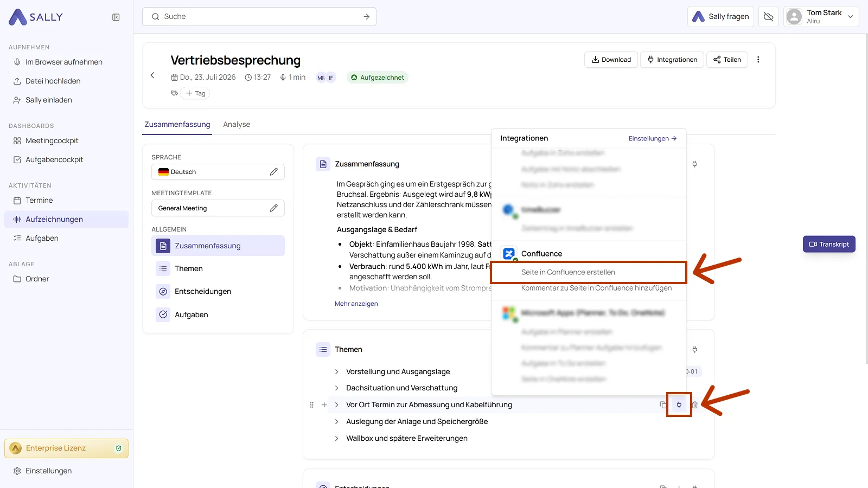Click the Themen card list icon
Image resolution: width=868 pixels, height=488 pixels.
(x=323, y=349)
